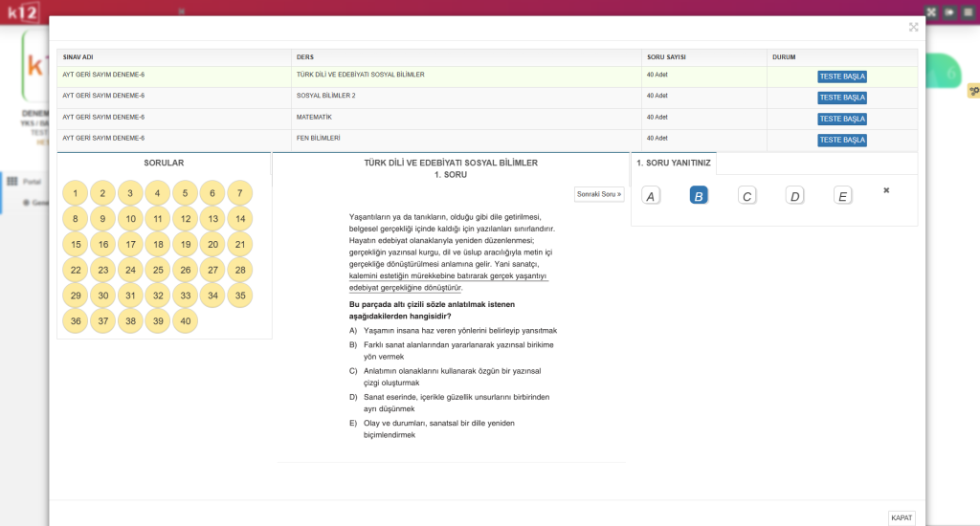The width and height of the screenshot is (980, 526).
Task: Go to question 38
Action: tap(130, 321)
